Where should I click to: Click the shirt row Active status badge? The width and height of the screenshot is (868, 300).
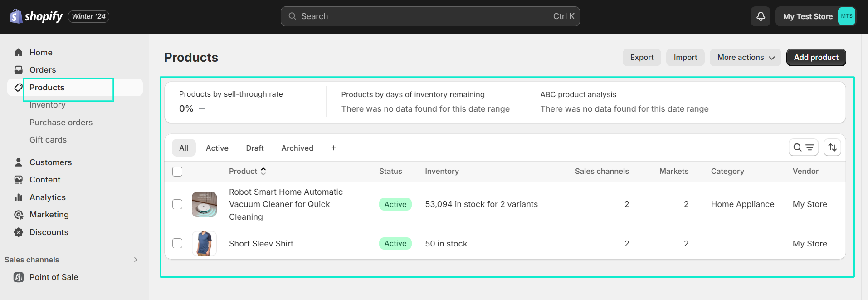tap(395, 243)
